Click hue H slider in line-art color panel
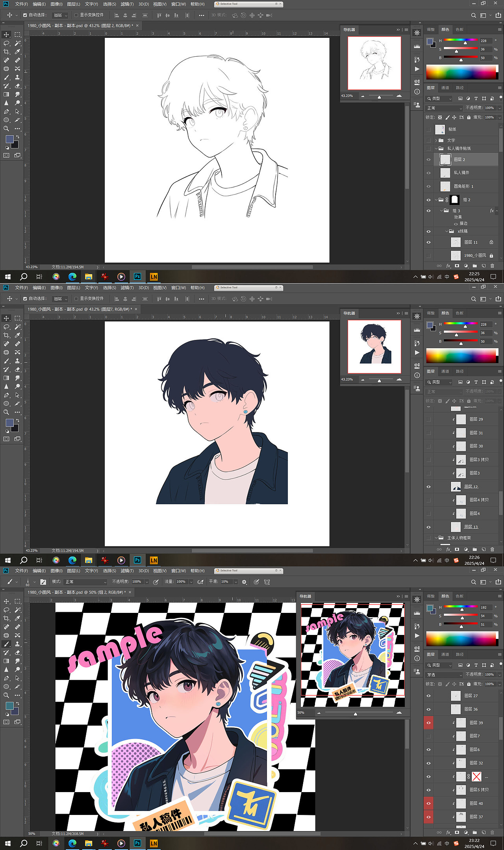 pos(461,40)
